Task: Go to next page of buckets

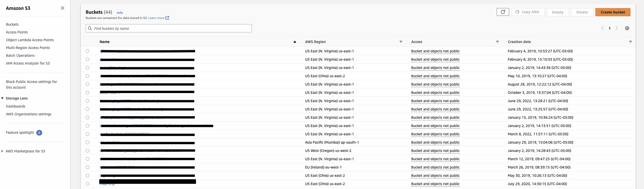Action: (x=617, y=28)
